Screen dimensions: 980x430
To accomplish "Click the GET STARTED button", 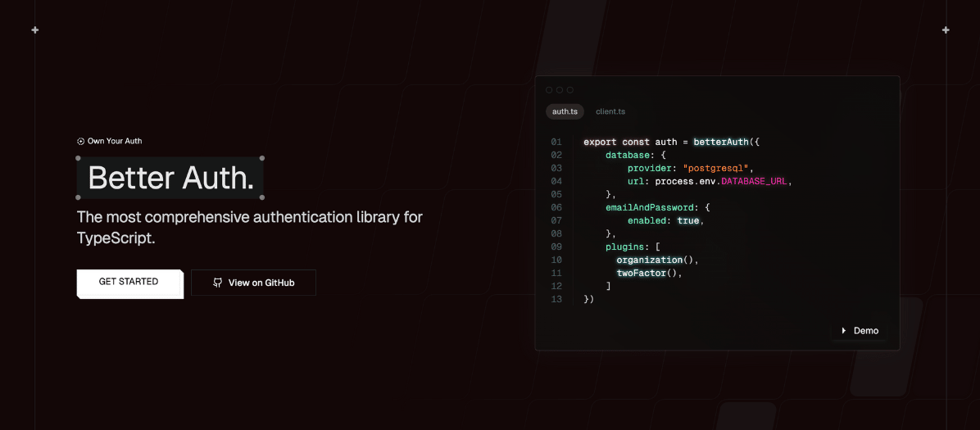I will click(129, 283).
